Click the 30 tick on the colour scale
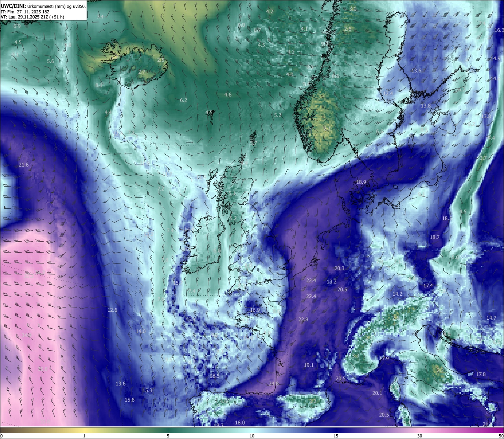The image size is (504, 439). pos(420,436)
